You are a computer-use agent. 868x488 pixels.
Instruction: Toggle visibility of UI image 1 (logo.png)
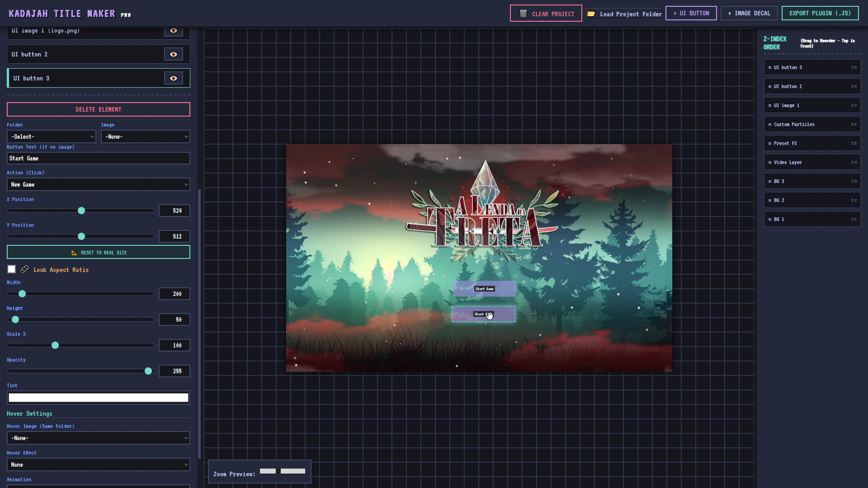click(173, 31)
